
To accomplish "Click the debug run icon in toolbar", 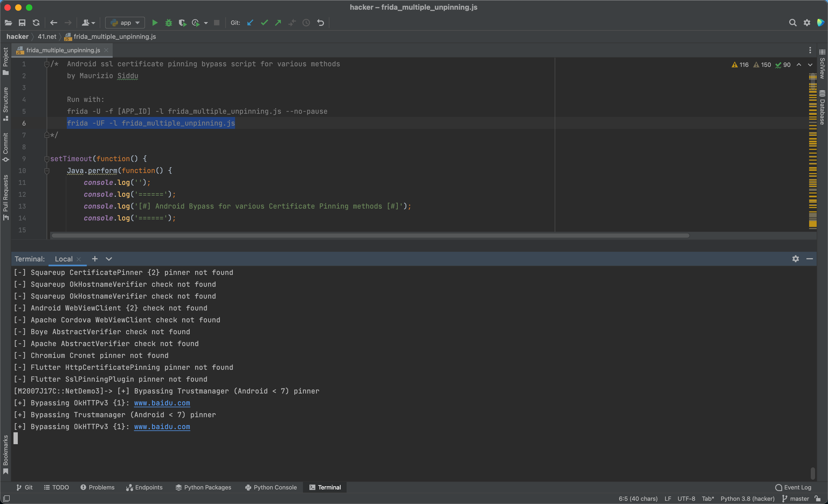I will [167, 22].
